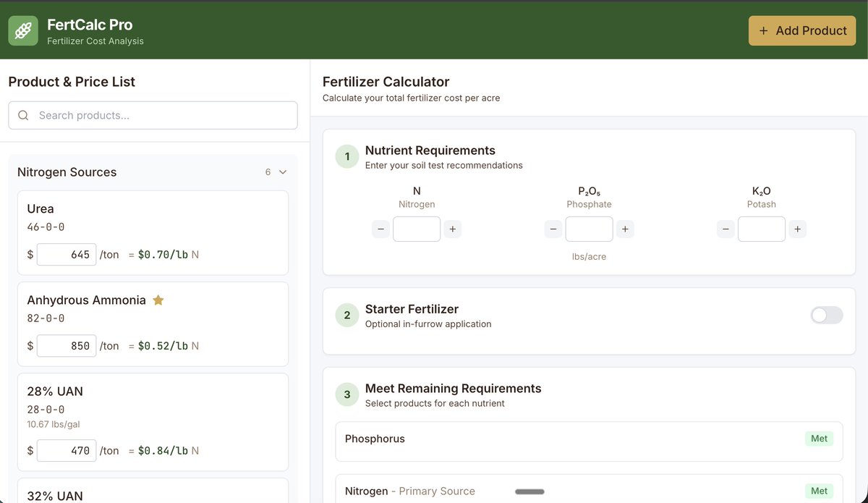
Task: Decrease the Nitrogen requirement with minus
Action: [x=381, y=229]
